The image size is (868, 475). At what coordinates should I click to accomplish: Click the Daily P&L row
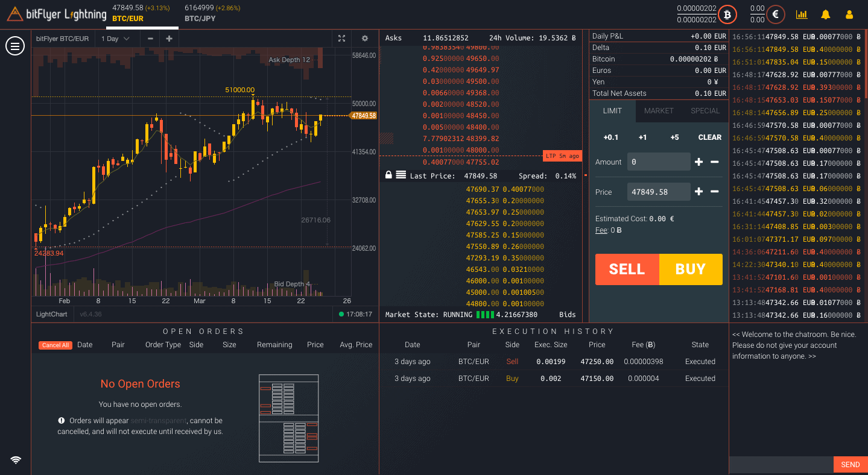tap(659, 36)
